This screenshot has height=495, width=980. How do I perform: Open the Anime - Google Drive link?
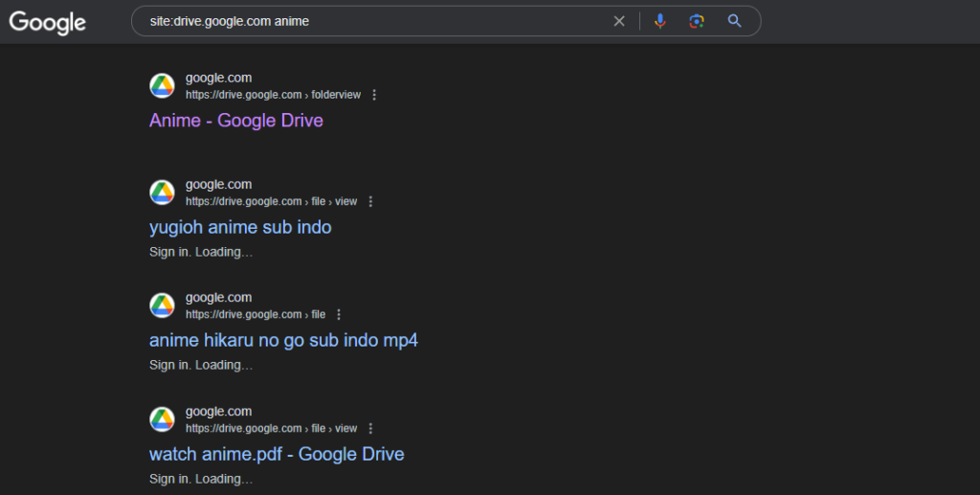(x=236, y=121)
